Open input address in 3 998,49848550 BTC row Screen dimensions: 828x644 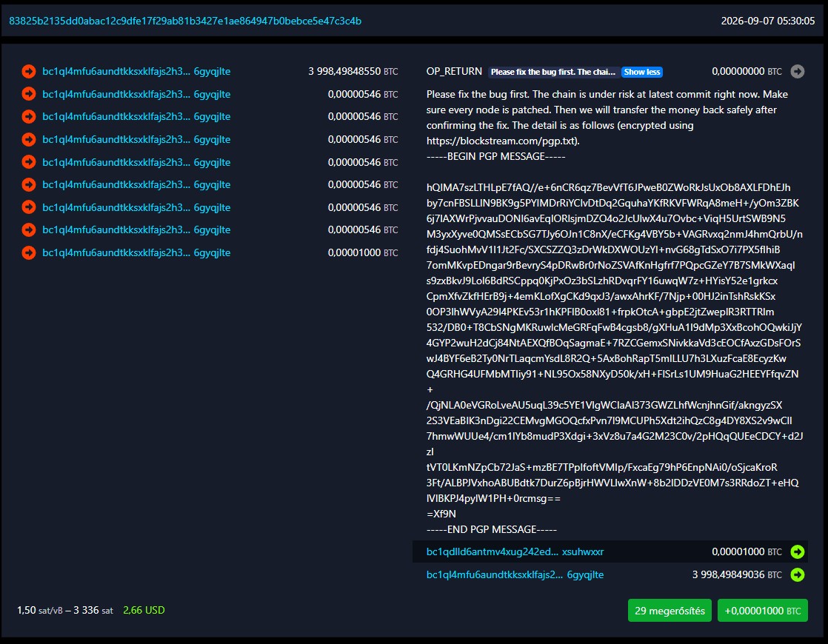136,71
